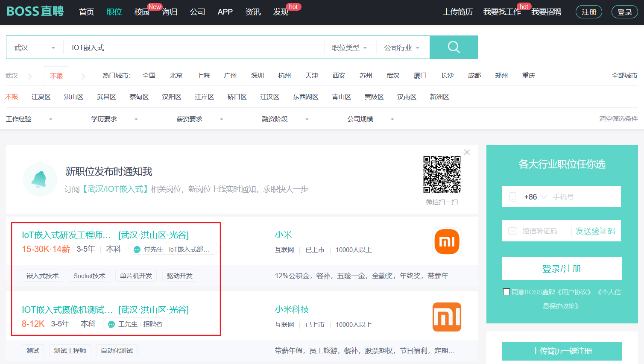The height and width of the screenshot is (364, 644).
Task: Click the 驱动开发 tag
Action: coord(179,276)
